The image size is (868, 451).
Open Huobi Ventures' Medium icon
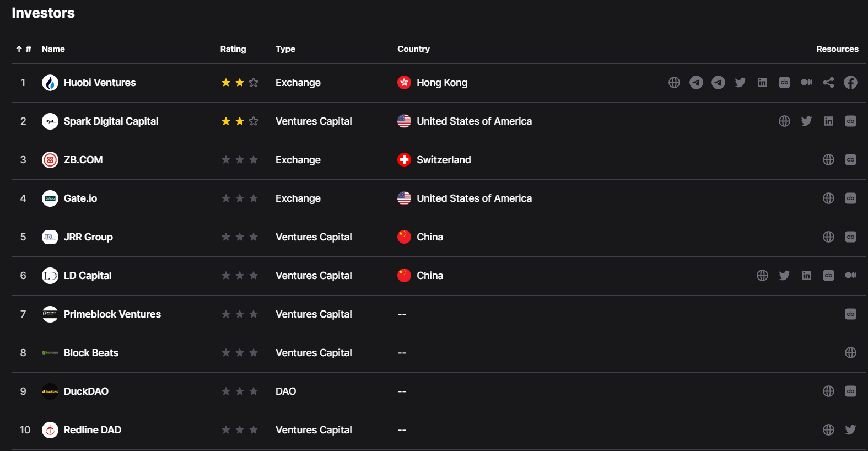[x=806, y=83]
